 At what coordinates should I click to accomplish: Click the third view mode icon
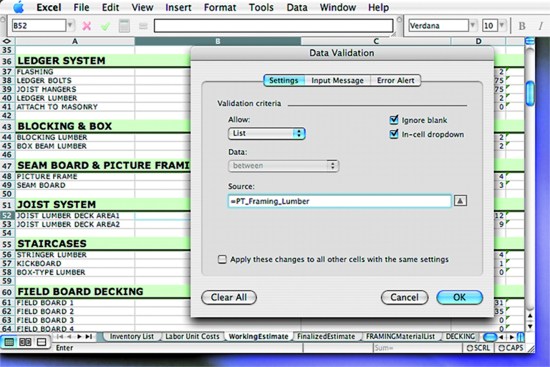pos(41,342)
